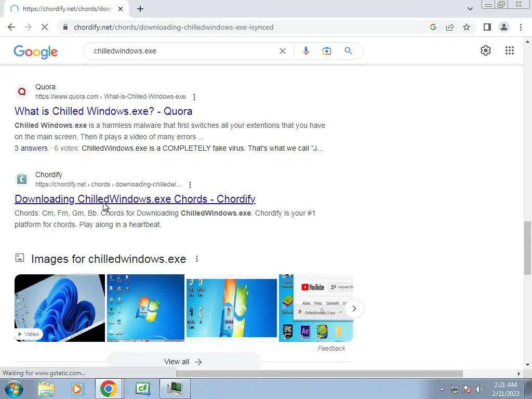
Task: Open the tab search chevron
Action: 470,9
